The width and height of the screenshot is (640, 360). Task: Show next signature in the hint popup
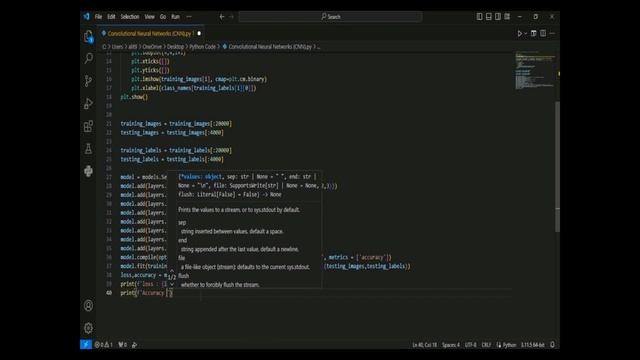click(172, 284)
